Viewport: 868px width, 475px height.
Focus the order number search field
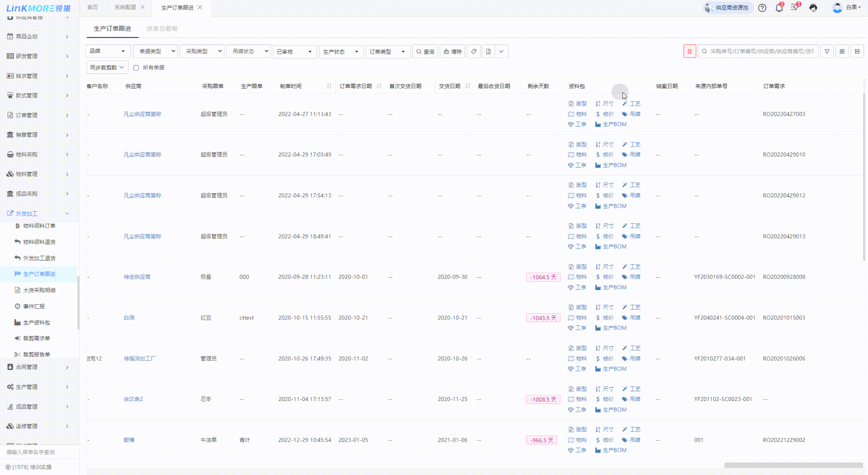[761, 52]
